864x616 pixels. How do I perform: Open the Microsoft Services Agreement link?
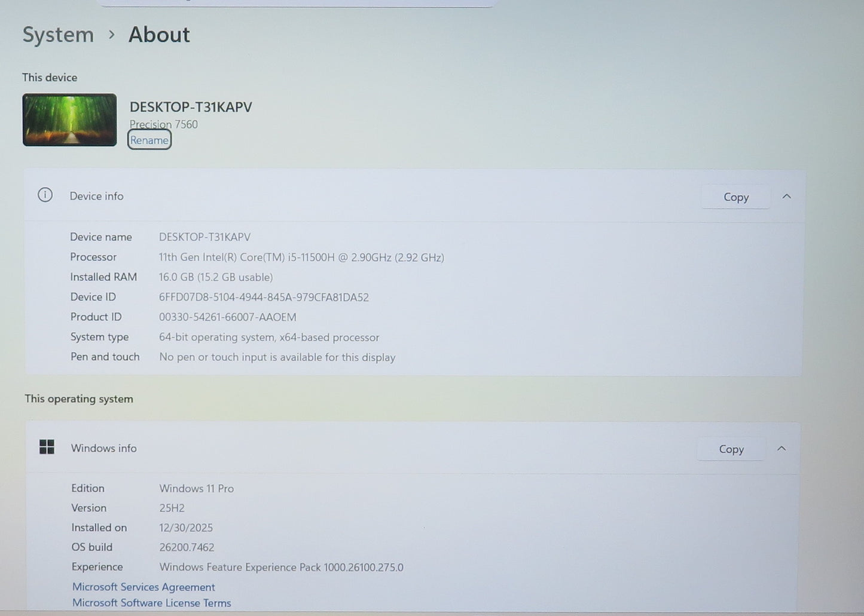tap(144, 587)
